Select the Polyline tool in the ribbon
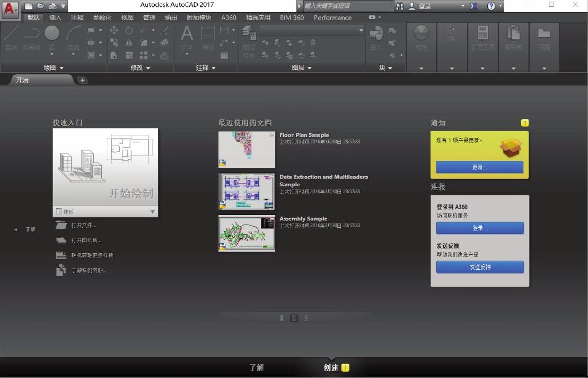The image size is (588, 378). click(x=31, y=38)
